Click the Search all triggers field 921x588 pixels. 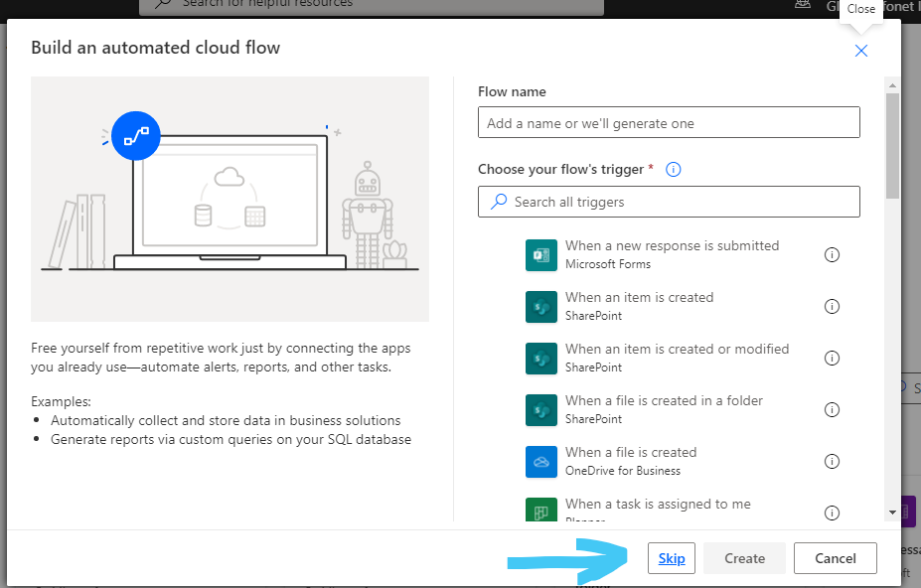click(x=669, y=202)
